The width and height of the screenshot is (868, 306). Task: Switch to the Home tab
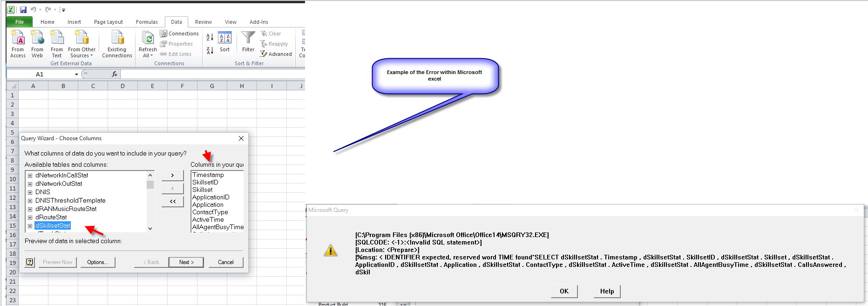[x=47, y=22]
